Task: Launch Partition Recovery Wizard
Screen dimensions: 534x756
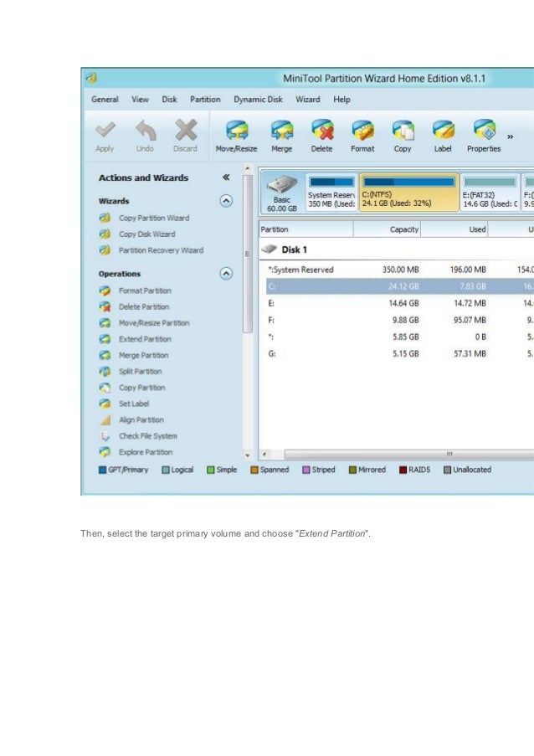Action: [x=161, y=250]
